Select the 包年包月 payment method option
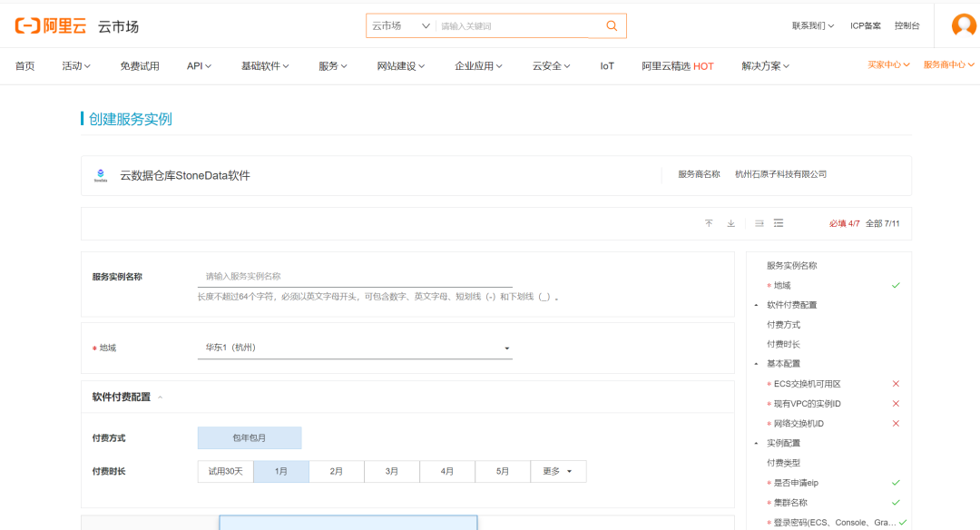 250,437
